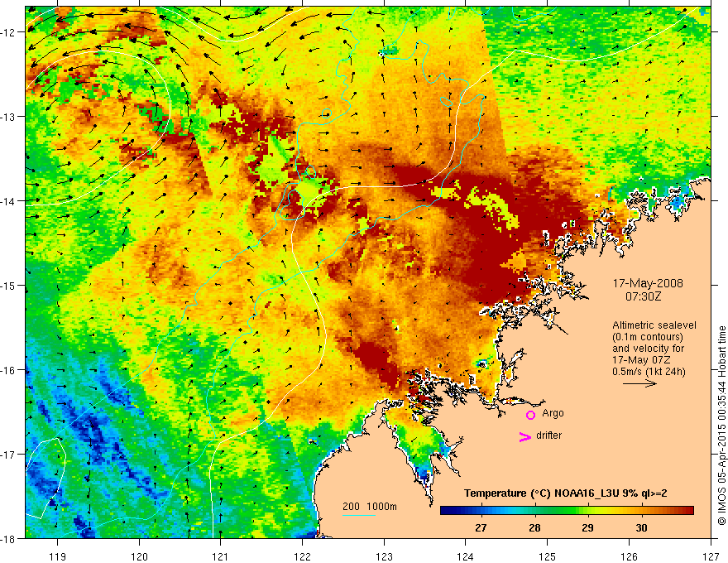The height and width of the screenshot is (563, 728).
Task: Click the latitude axis label '-12'
Action: pos(9,32)
